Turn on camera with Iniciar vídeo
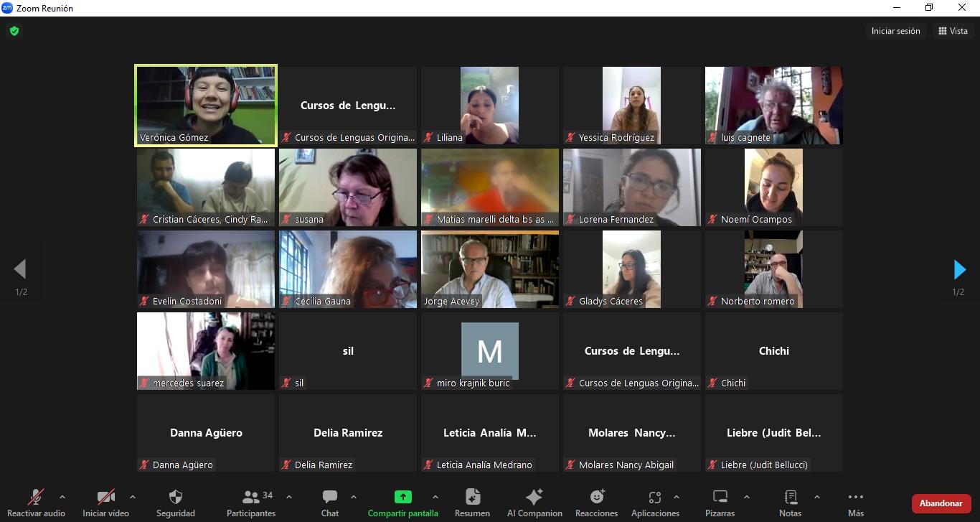 click(x=105, y=497)
